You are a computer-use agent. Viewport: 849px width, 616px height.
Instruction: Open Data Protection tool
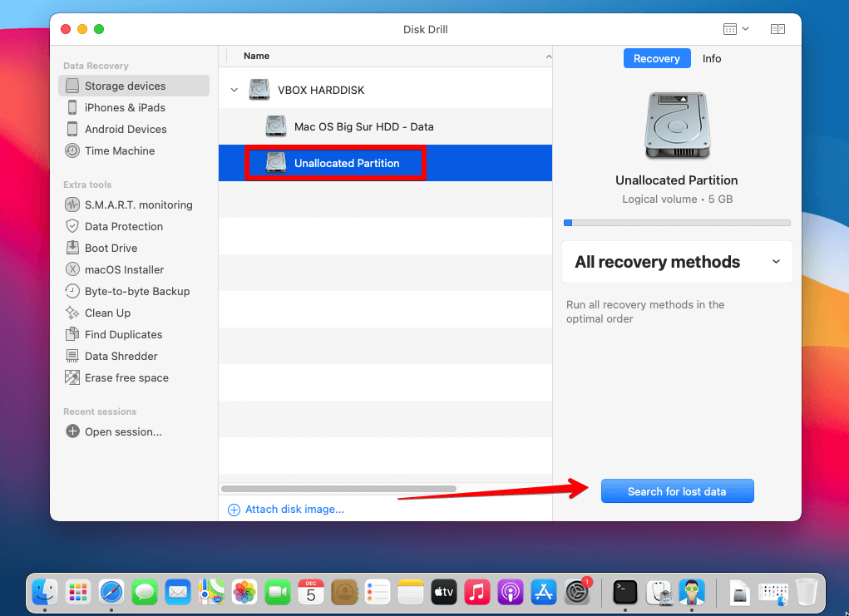(123, 226)
